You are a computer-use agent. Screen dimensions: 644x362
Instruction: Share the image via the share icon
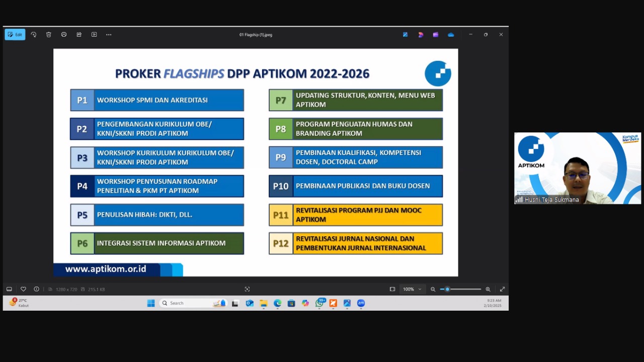79,35
